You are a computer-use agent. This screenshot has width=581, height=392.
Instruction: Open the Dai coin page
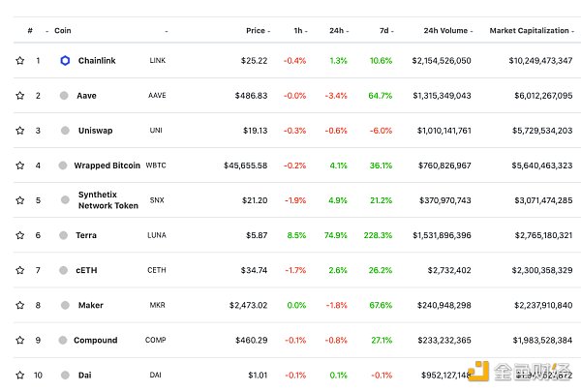pyautogui.click(x=85, y=375)
